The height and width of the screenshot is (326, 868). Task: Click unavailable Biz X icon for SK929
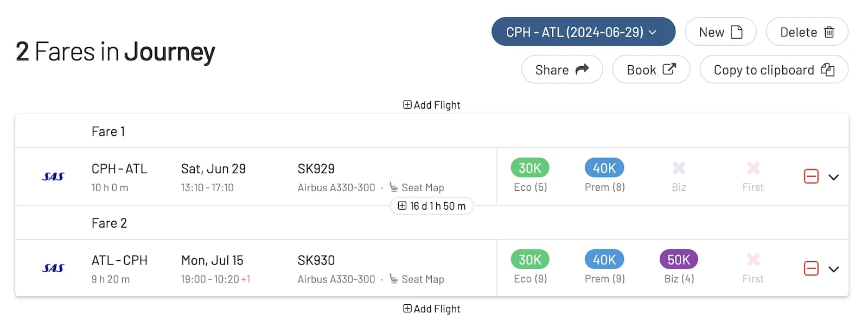(679, 168)
